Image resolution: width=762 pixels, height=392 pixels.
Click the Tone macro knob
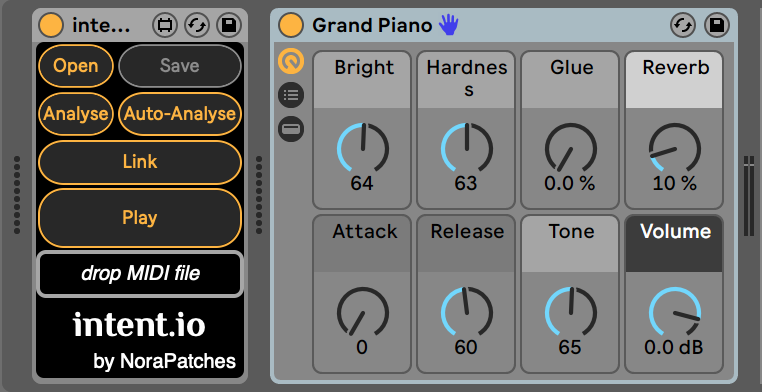[571, 312]
